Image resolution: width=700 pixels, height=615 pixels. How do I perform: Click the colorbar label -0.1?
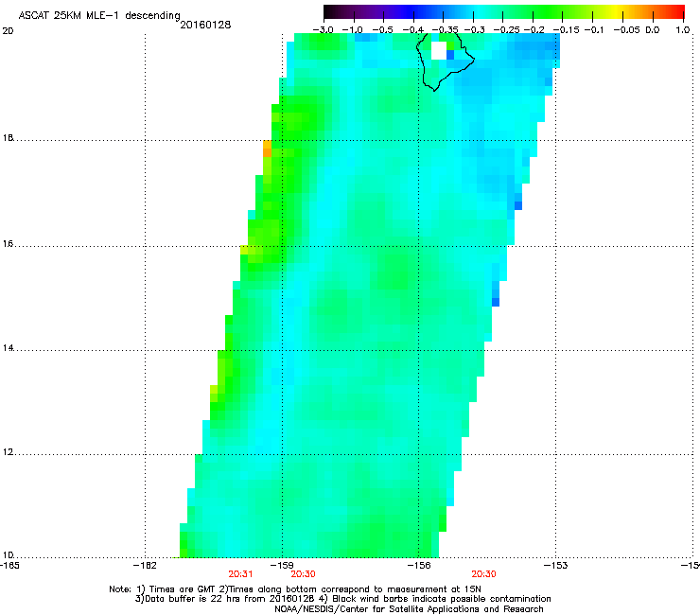594,30
